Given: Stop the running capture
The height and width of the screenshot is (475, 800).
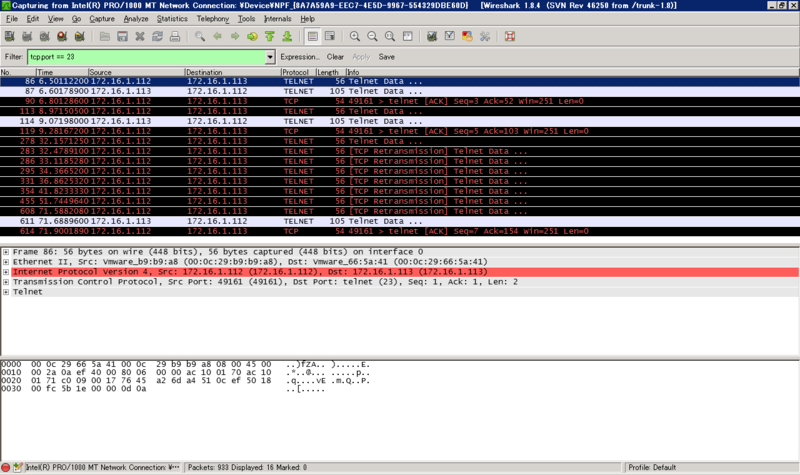Looking at the screenshot, I should (x=62, y=36).
